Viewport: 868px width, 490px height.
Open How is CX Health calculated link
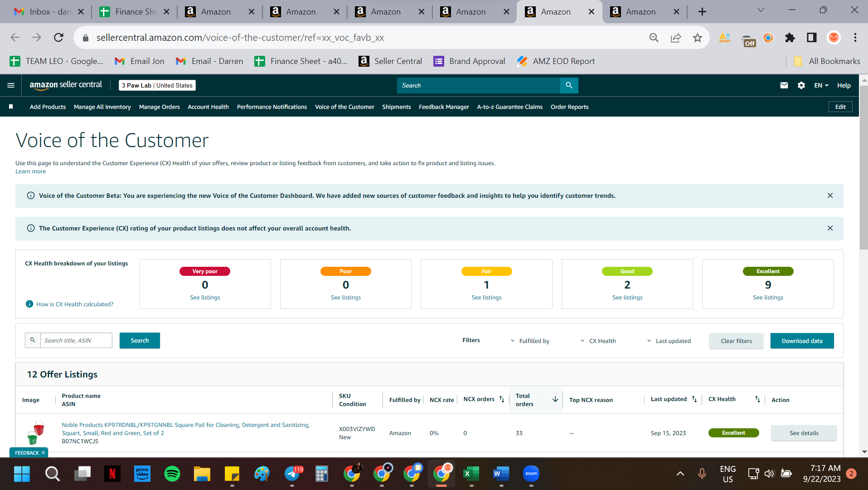pyautogui.click(x=75, y=304)
